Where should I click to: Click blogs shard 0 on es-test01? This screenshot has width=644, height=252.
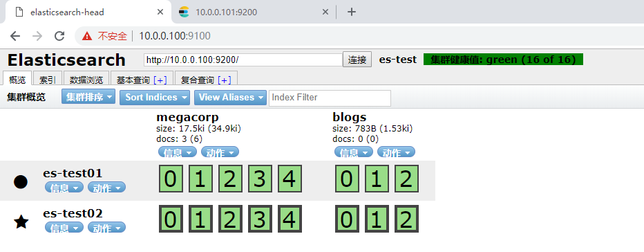pos(347,179)
